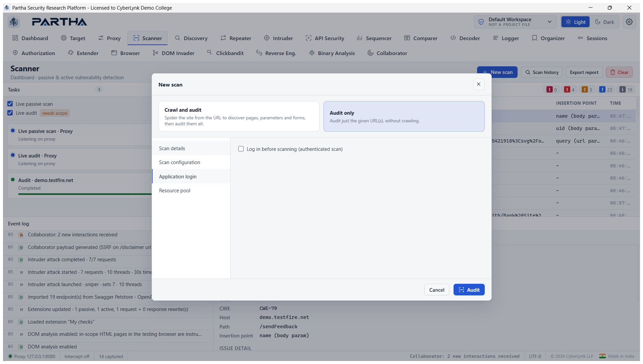
Task: Click the API Security icon
Action: (x=309, y=38)
